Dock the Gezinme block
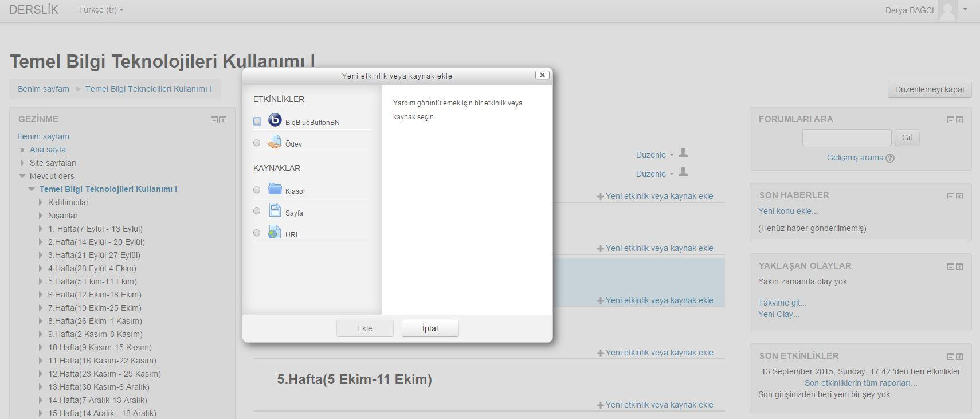This screenshot has width=980, height=419. coord(223,120)
